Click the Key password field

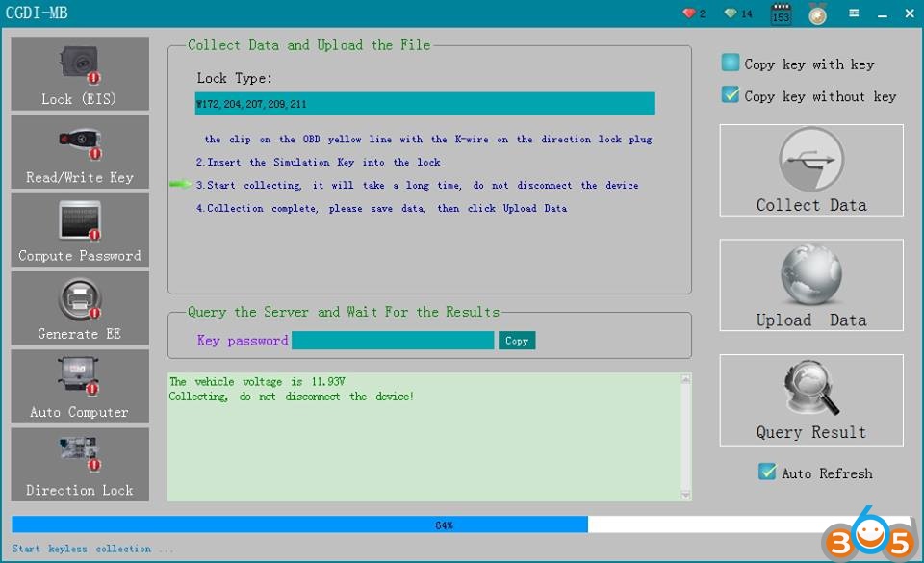(x=393, y=341)
